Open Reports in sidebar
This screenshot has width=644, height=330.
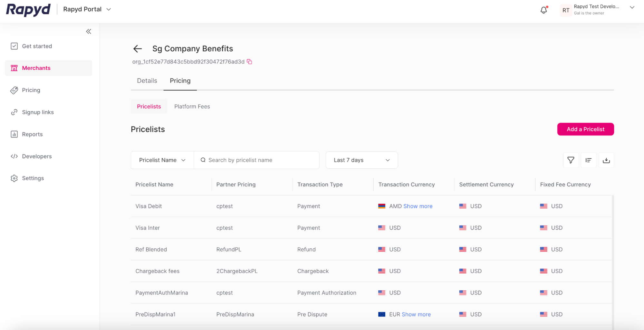pyautogui.click(x=49, y=134)
